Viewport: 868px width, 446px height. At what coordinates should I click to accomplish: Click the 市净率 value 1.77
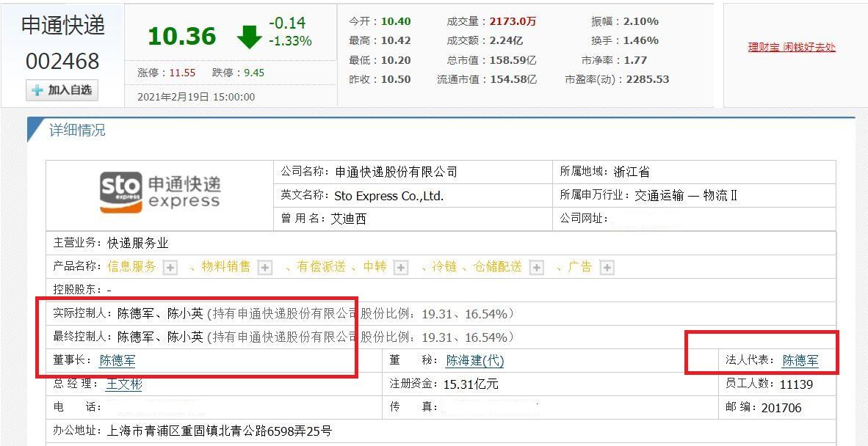click(635, 60)
